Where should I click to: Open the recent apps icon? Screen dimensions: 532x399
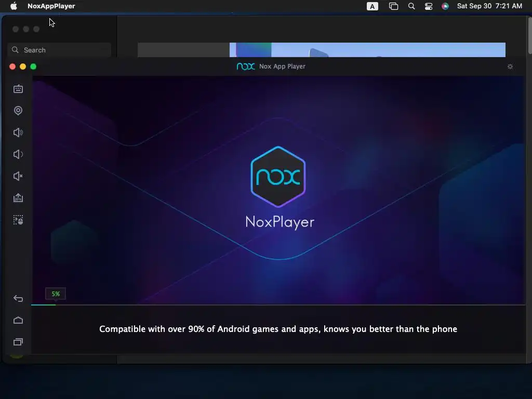(18, 342)
